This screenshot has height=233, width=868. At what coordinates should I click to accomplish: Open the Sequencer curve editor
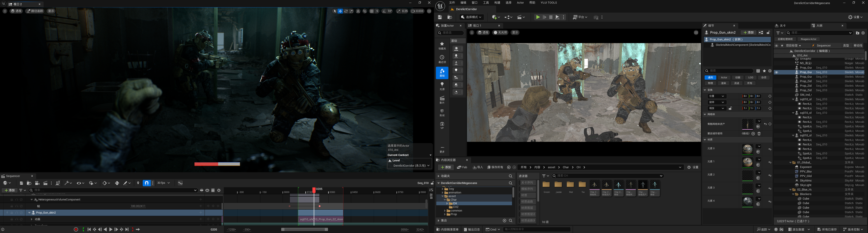click(x=180, y=183)
